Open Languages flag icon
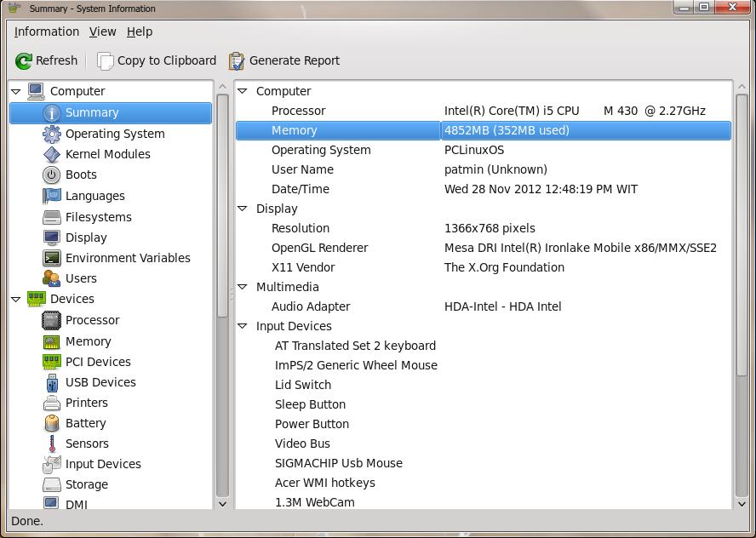The height and width of the screenshot is (538, 756). [52, 196]
